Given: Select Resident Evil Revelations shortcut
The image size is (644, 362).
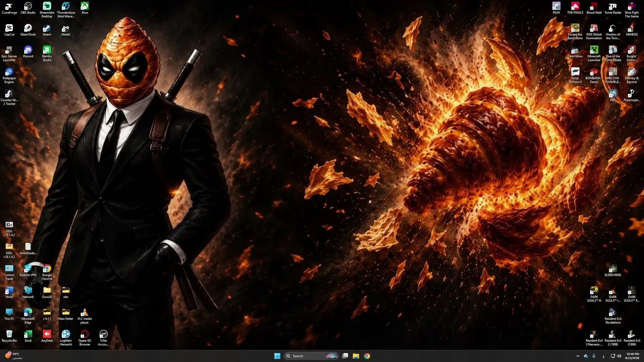Looking at the screenshot, I should (x=613, y=316).
